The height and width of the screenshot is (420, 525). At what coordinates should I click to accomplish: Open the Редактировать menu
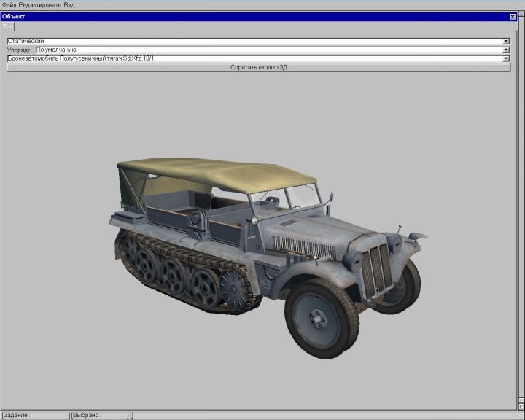pos(39,4)
